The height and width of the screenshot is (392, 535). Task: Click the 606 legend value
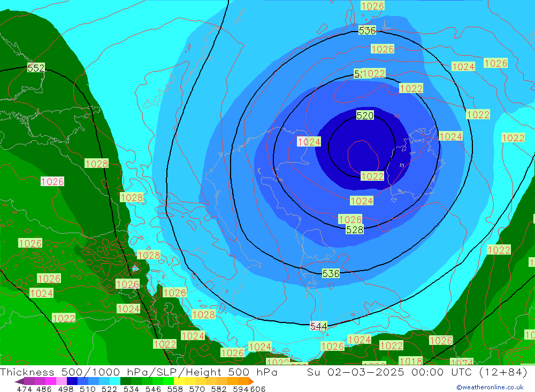coord(258,389)
